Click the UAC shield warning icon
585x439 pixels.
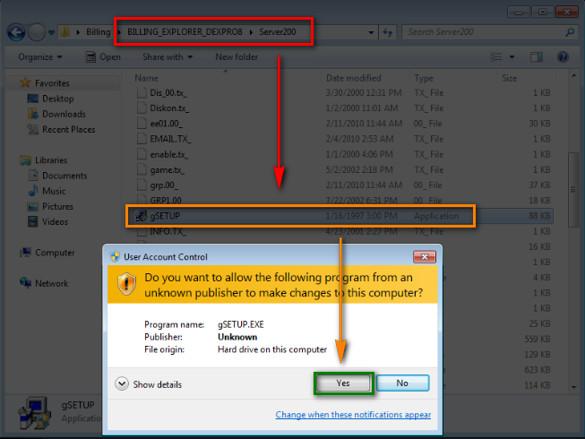pos(126,284)
